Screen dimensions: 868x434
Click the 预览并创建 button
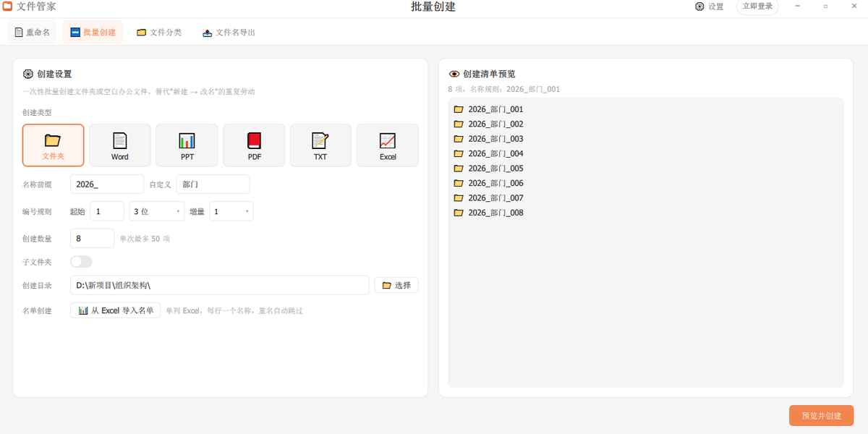click(x=821, y=416)
